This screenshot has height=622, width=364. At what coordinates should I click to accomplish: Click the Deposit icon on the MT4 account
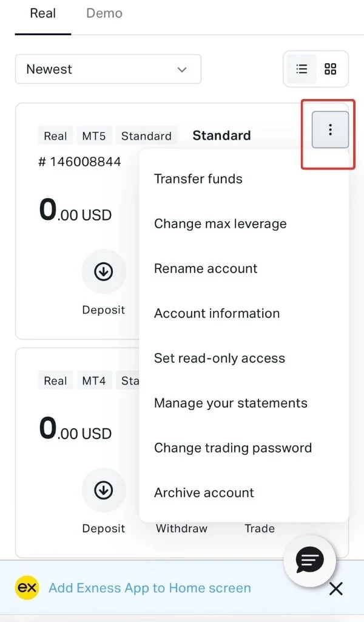103,490
